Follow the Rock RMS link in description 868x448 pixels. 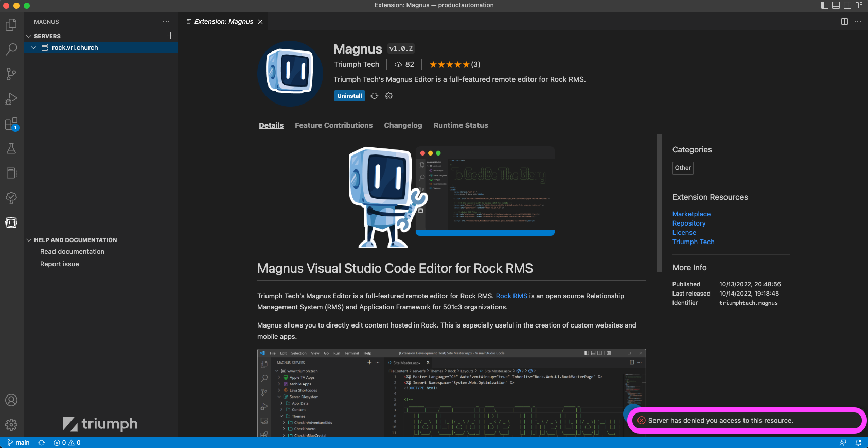[511, 296]
